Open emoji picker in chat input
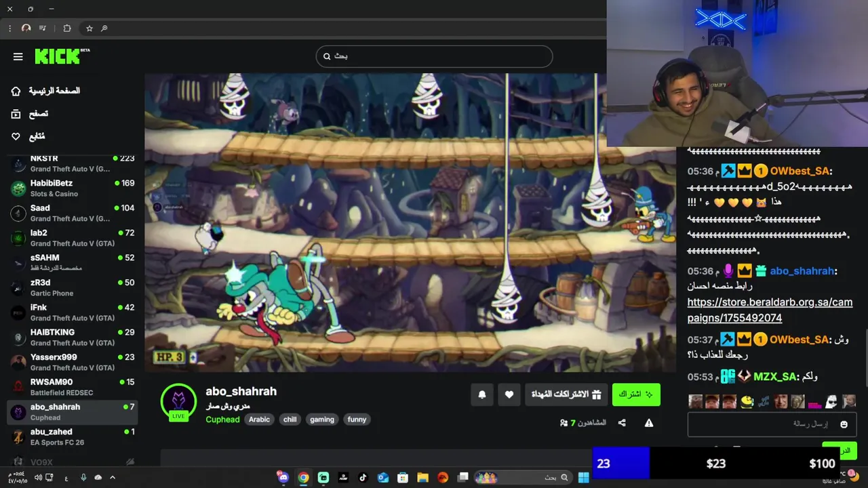 844,424
